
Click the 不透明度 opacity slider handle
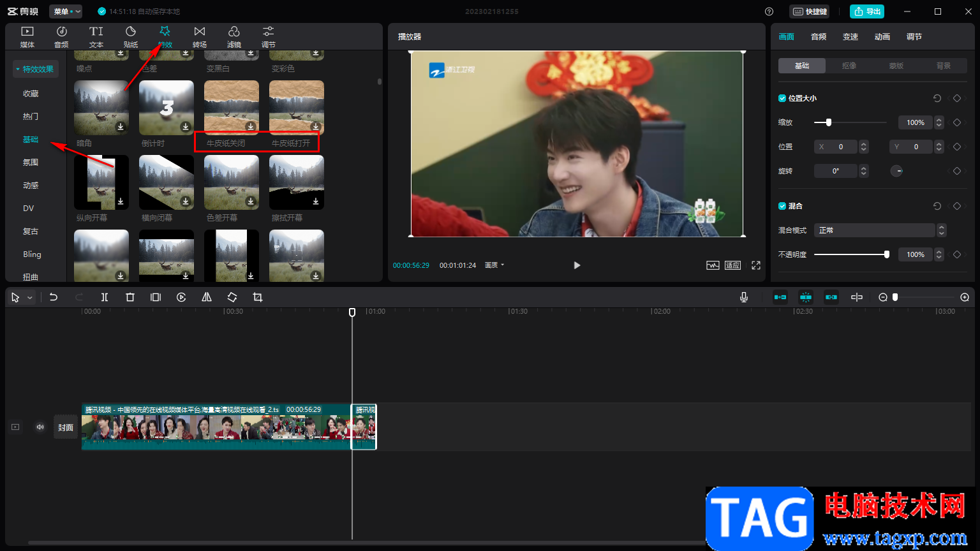(x=887, y=254)
